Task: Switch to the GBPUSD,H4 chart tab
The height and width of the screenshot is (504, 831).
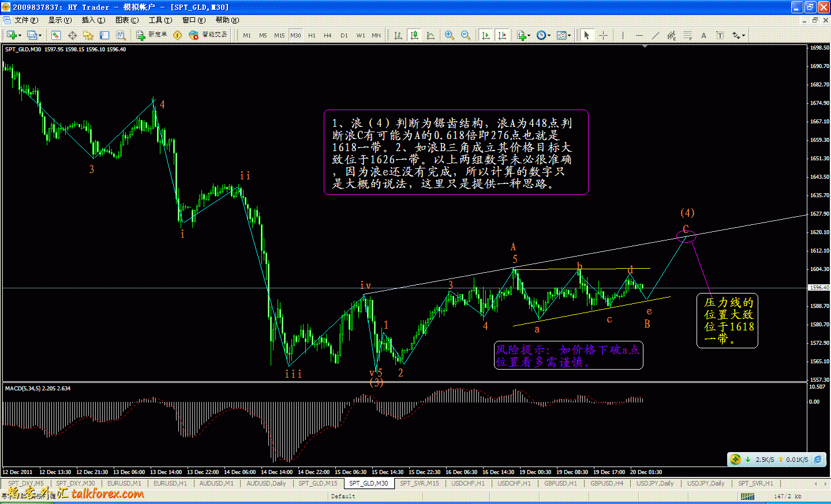Action: (607, 483)
